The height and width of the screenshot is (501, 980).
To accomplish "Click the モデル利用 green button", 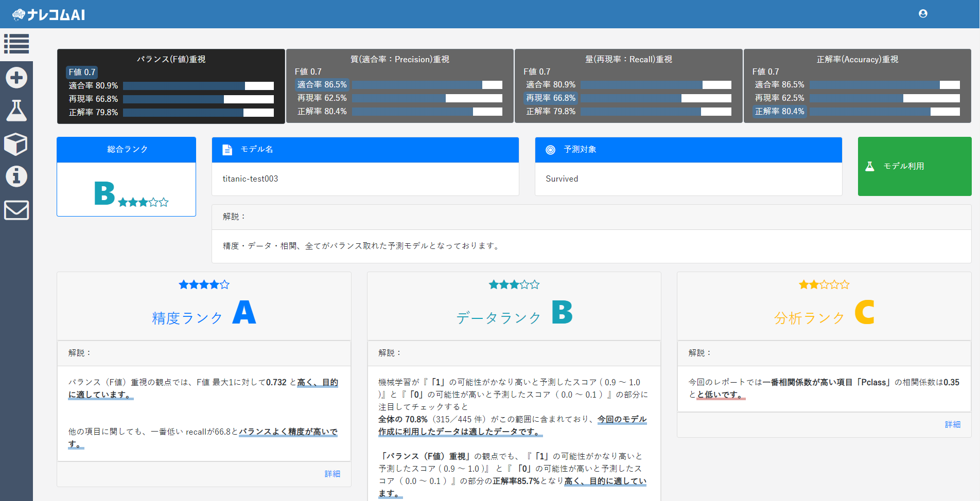I will click(x=915, y=166).
